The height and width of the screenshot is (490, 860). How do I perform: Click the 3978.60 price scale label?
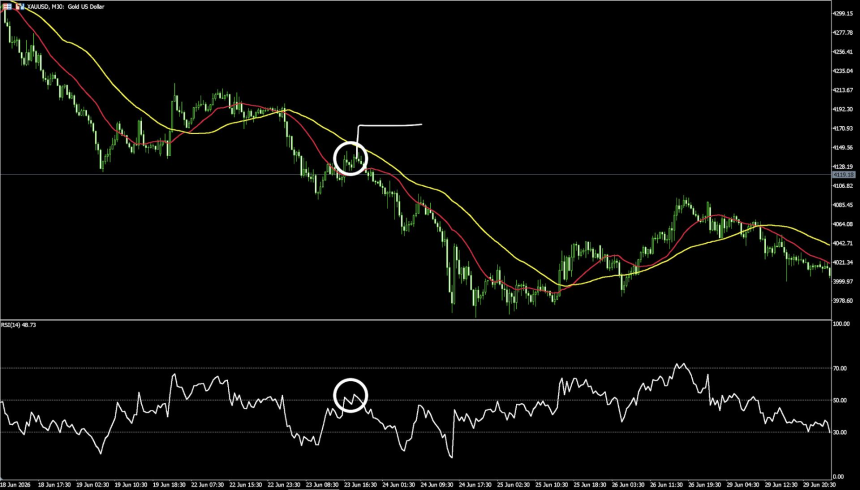point(842,301)
